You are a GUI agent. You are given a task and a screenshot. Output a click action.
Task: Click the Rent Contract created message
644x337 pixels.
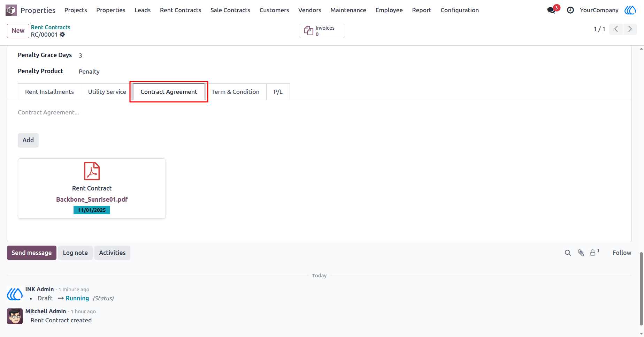click(61, 320)
